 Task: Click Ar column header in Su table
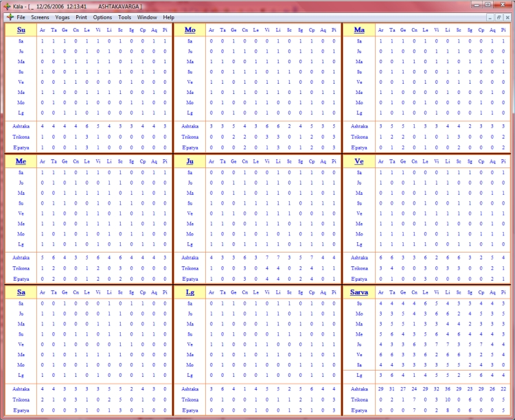point(43,30)
